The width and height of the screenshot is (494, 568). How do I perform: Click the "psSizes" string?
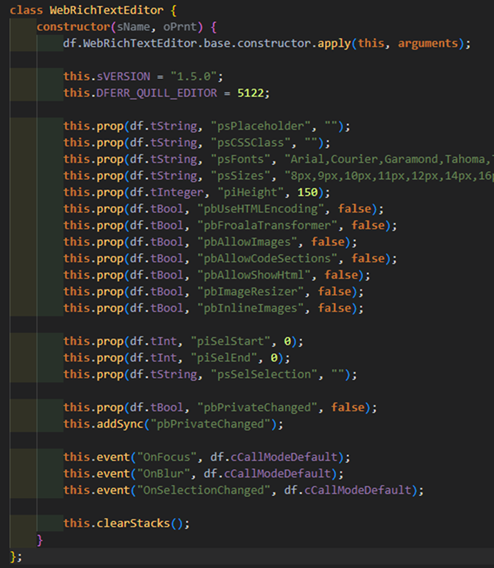(240, 176)
